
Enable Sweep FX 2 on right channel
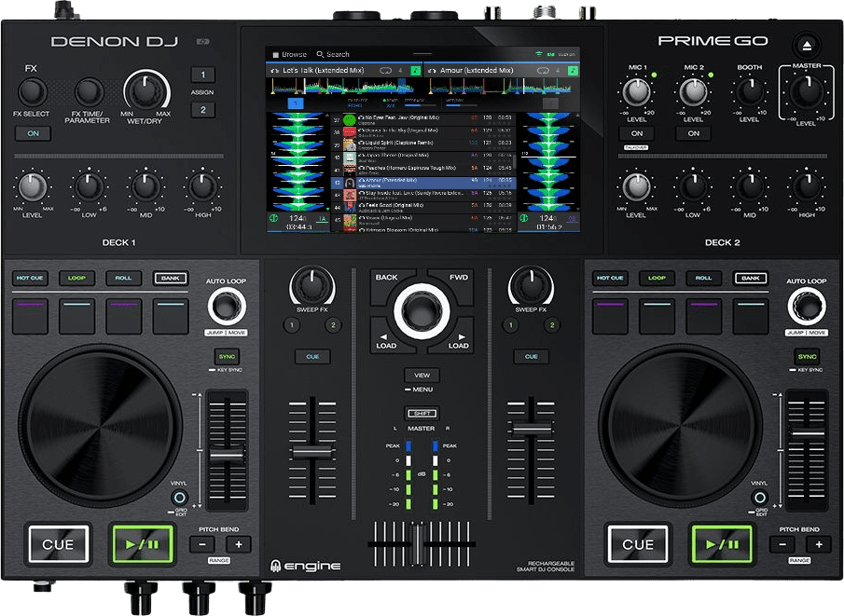pyautogui.click(x=552, y=325)
